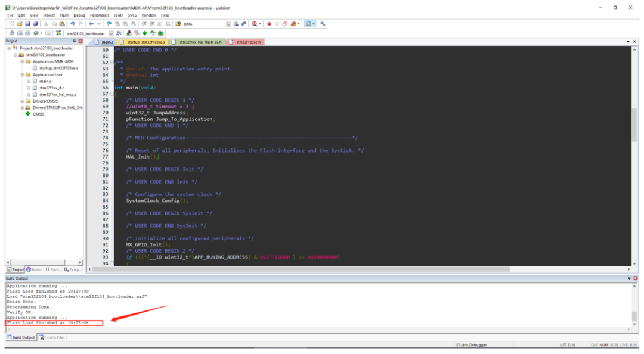Screen dimensions: 644x354
Task: Click the Open file toolbar icon
Action: coord(19,24)
